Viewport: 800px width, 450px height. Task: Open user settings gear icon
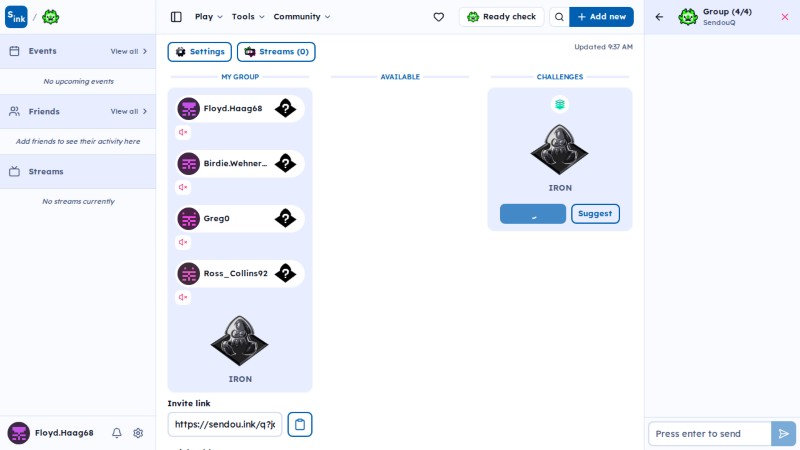(x=138, y=433)
